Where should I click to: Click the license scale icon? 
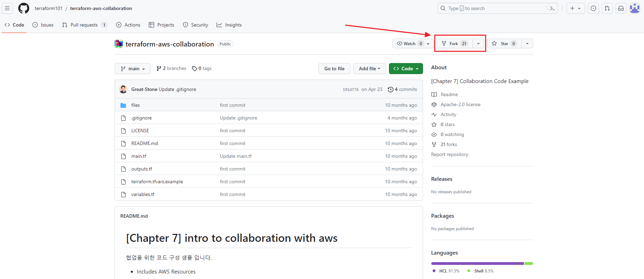tap(434, 104)
